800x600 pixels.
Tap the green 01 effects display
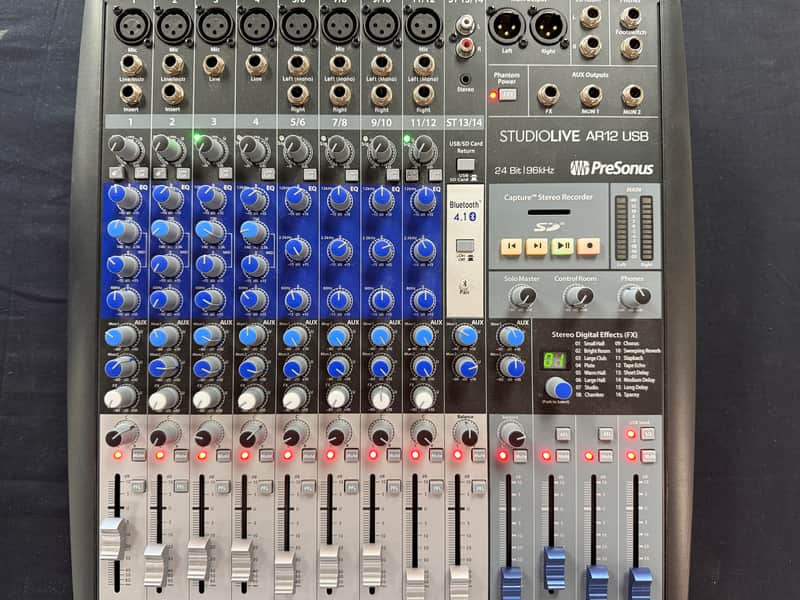click(x=555, y=361)
